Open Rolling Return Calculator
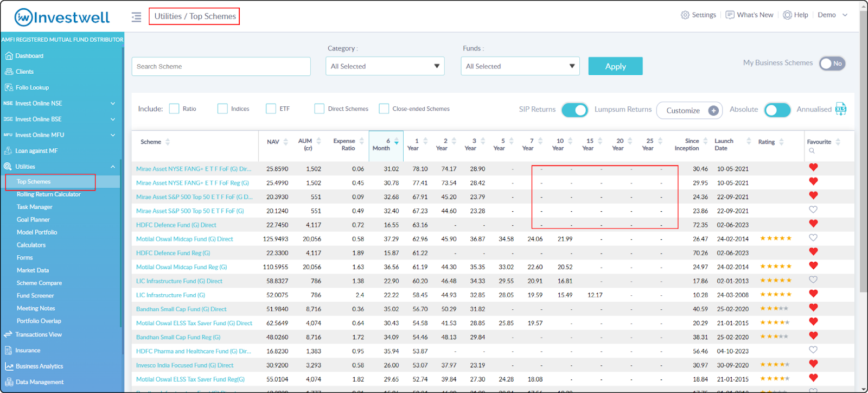 pyautogui.click(x=49, y=194)
